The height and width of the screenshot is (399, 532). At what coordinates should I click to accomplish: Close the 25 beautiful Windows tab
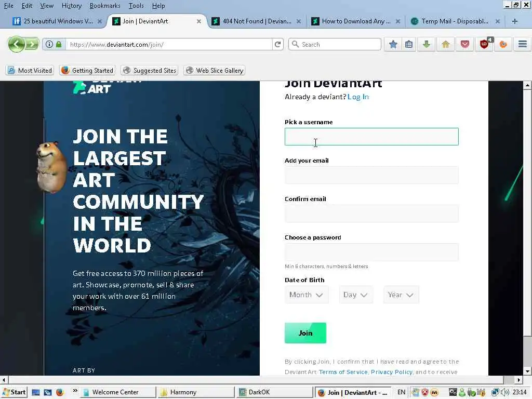click(x=99, y=21)
